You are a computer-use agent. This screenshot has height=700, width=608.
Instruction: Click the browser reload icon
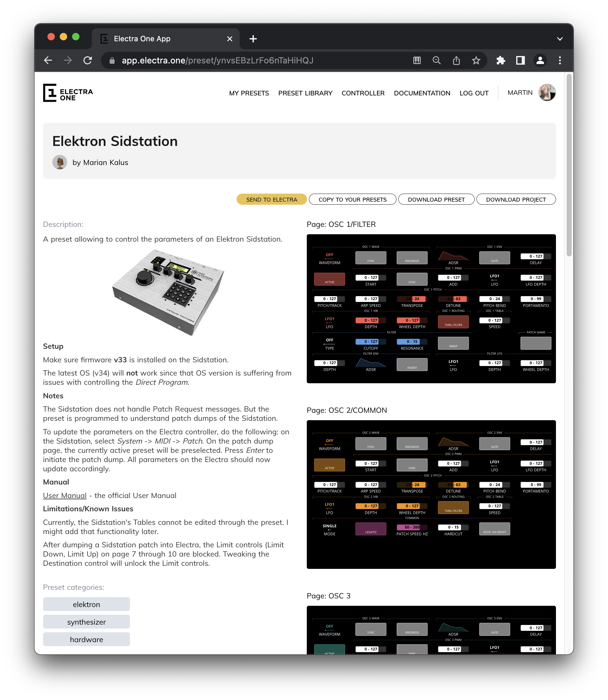(87, 60)
